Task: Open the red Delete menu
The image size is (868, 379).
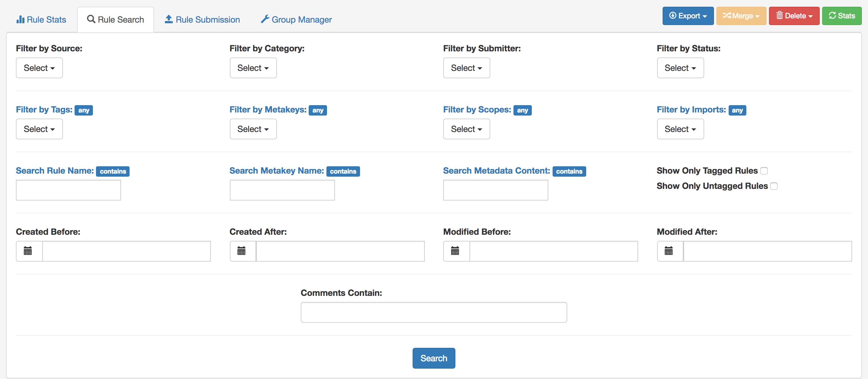Action: pos(794,16)
